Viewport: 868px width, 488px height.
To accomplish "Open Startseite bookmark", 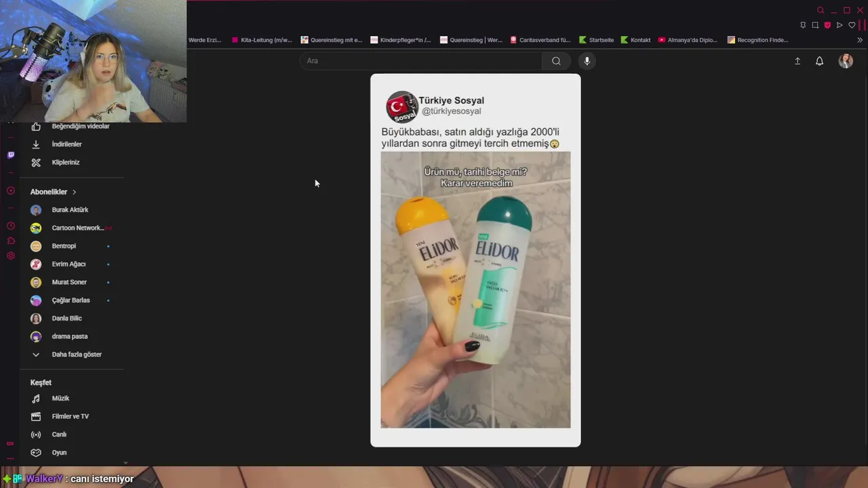I will 597,40.
